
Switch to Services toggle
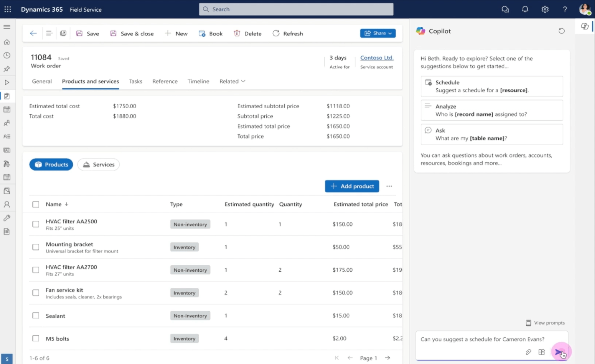pos(98,165)
